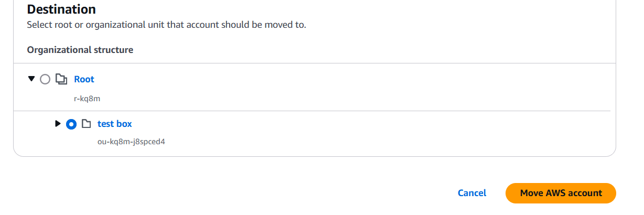644x215 pixels.
Task: Collapse the Root tree node
Action: (31, 79)
